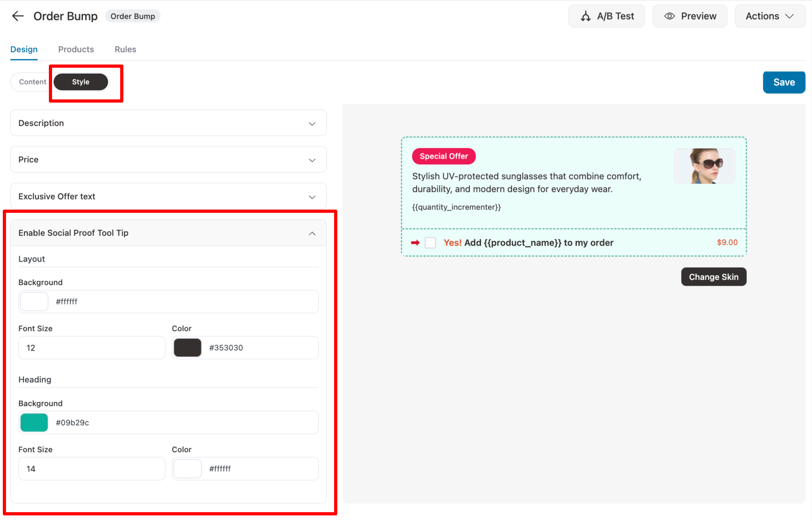Click the orange arrow icon in the preview
The height and width of the screenshot is (521, 812).
[x=415, y=242]
